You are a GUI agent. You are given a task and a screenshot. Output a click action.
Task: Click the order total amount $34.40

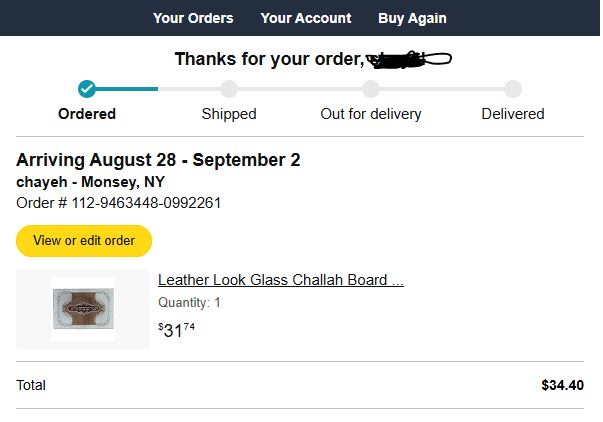(562, 385)
